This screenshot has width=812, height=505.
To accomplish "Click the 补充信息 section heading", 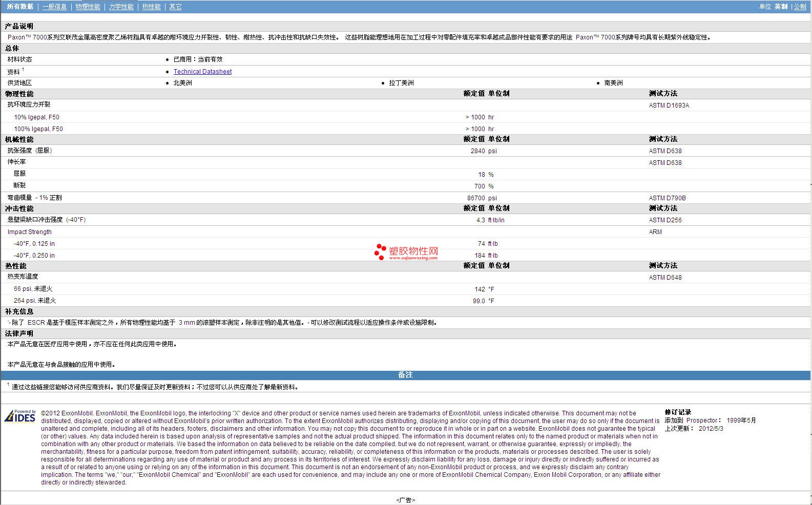I will tap(19, 311).
